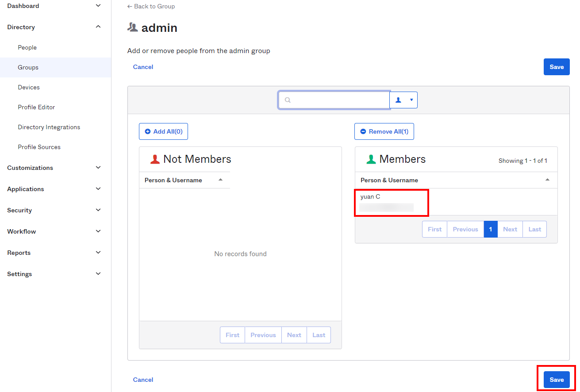Click the search magnifier icon
The image size is (580, 392).
tap(288, 100)
